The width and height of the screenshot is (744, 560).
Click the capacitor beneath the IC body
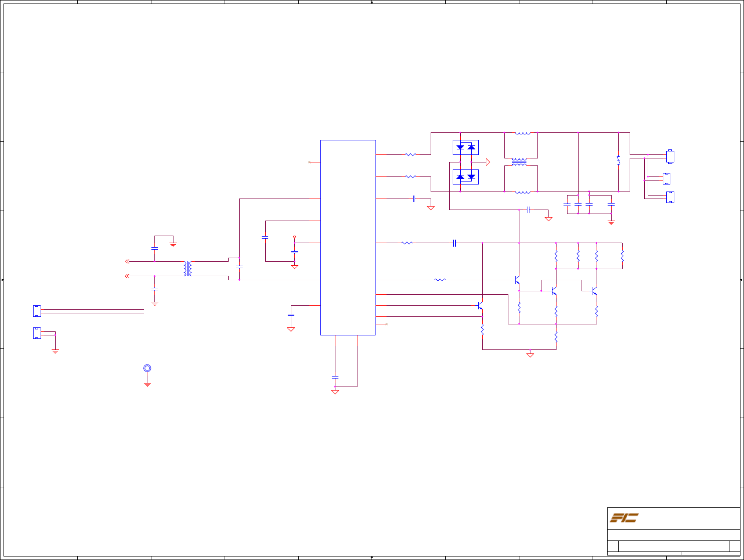pos(335,377)
